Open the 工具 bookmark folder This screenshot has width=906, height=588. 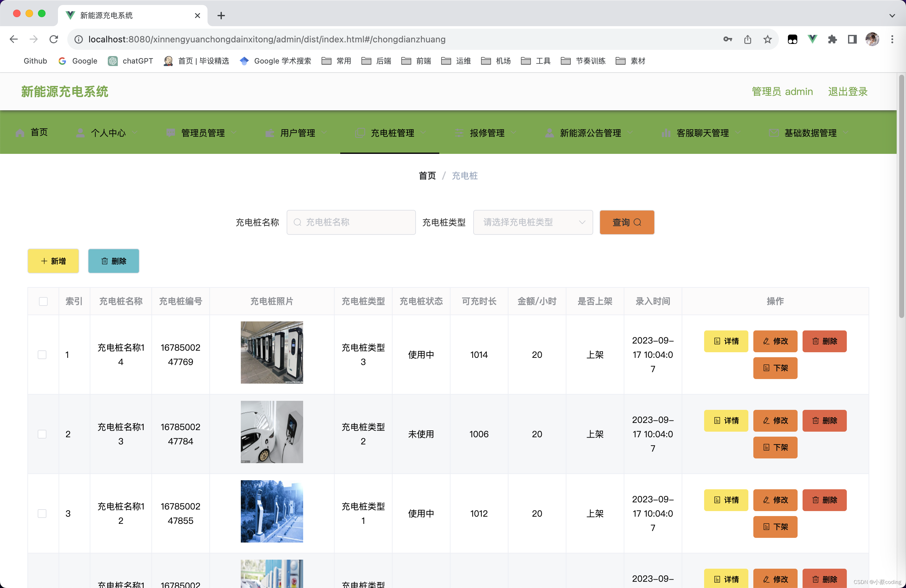pyautogui.click(x=536, y=61)
